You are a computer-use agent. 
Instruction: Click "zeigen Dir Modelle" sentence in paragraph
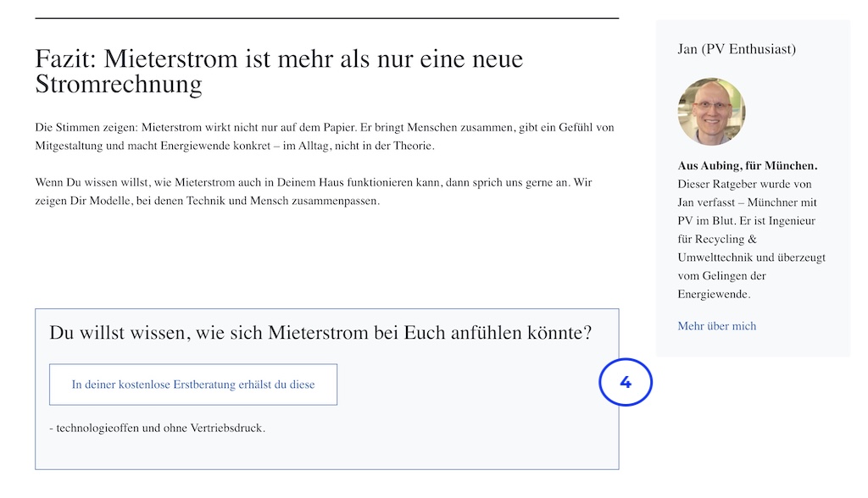[x=208, y=201]
